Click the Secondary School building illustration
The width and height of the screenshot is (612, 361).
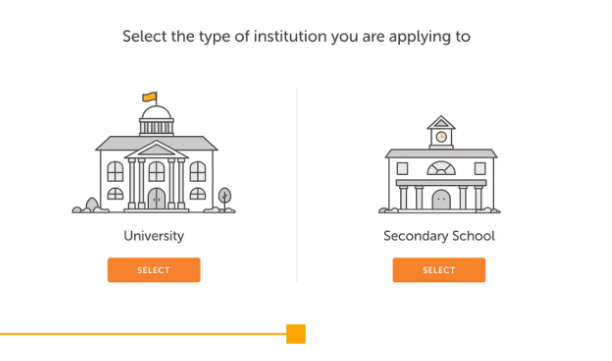(x=439, y=164)
